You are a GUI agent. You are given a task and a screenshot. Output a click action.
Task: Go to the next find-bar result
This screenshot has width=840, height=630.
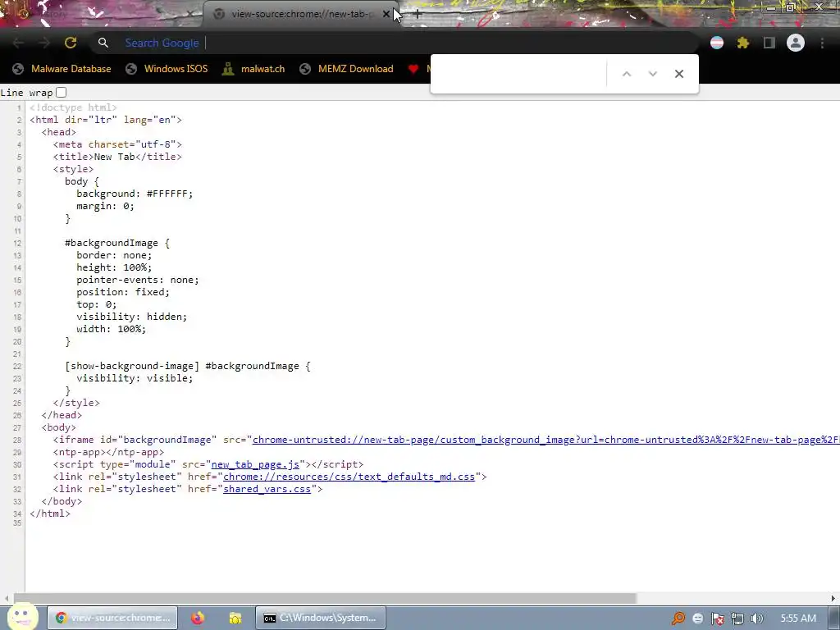point(652,74)
